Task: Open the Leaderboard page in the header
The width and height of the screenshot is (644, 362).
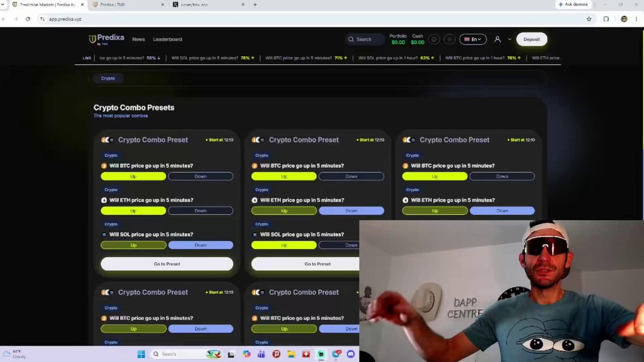Action: [167, 39]
